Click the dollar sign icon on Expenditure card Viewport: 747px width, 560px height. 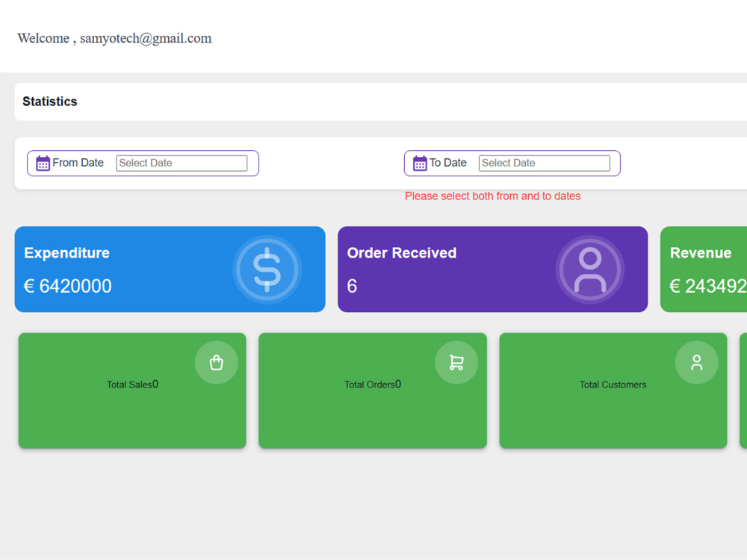click(267, 270)
